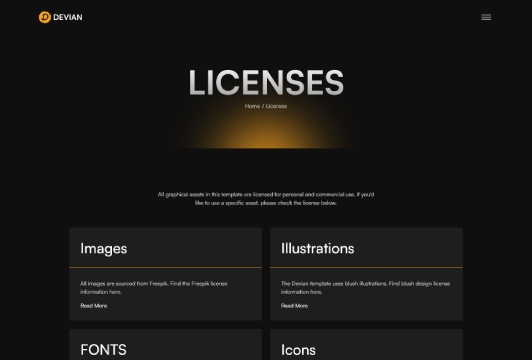Viewport: 532px width, 360px height.
Task: Click the Licenses breadcrumb entry
Action: click(276, 106)
